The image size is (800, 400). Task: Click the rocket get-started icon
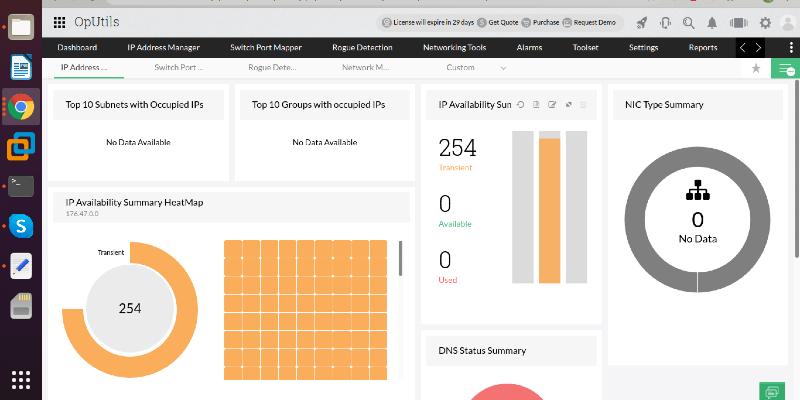(642, 22)
